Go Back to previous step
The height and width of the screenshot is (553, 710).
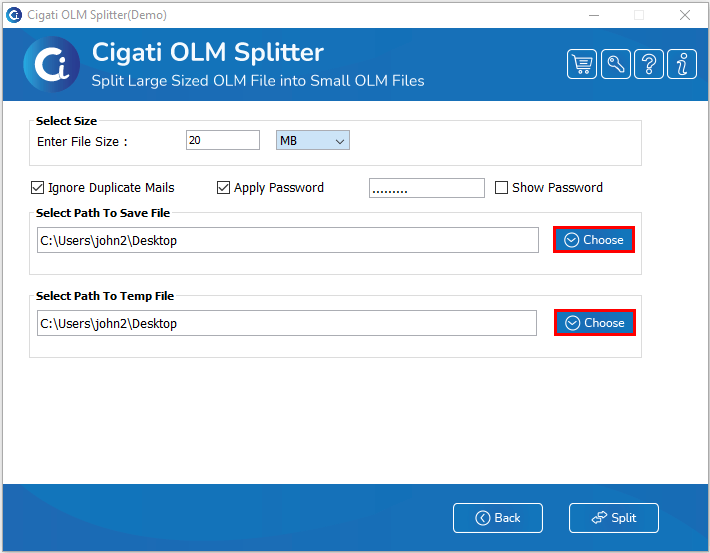point(498,518)
